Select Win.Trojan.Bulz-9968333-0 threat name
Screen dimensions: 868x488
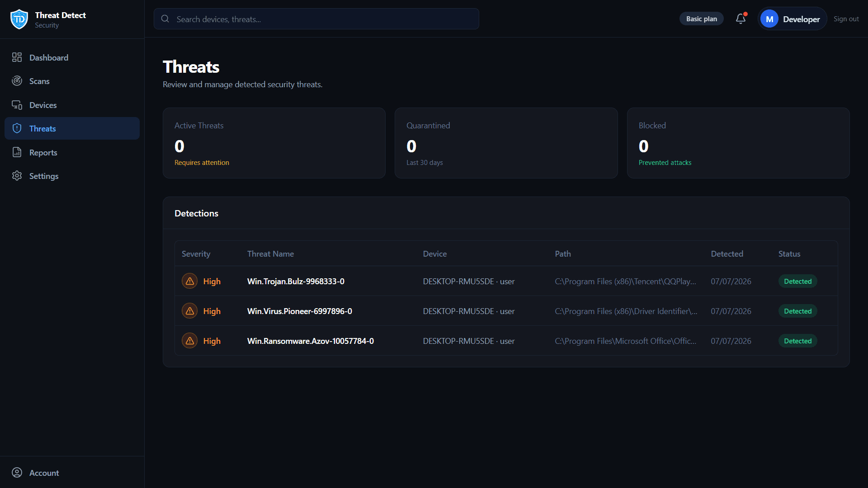point(296,281)
